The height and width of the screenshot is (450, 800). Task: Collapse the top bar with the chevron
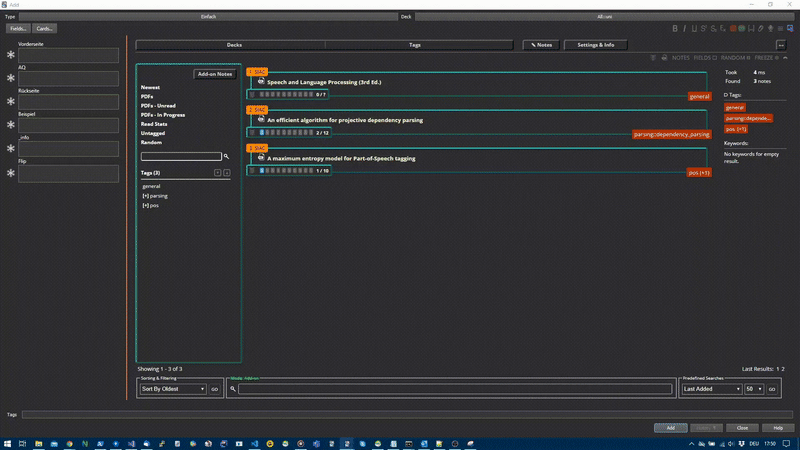pos(785,58)
